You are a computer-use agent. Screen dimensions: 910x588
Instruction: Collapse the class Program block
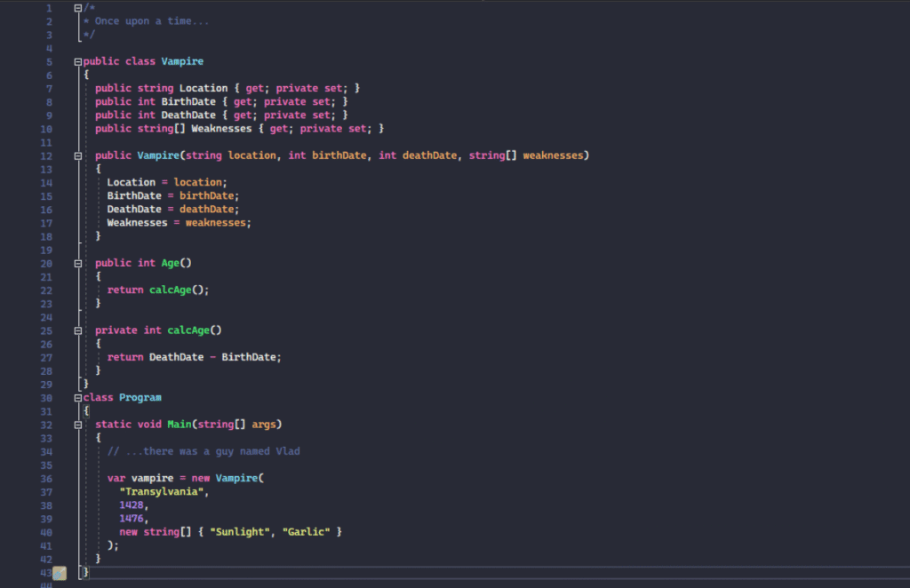click(x=78, y=399)
